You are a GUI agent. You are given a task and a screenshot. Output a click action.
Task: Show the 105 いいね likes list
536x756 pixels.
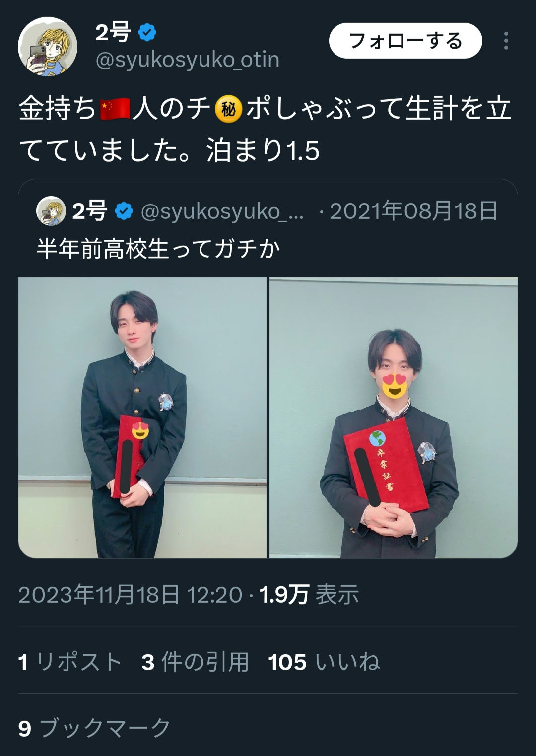pos(325,662)
